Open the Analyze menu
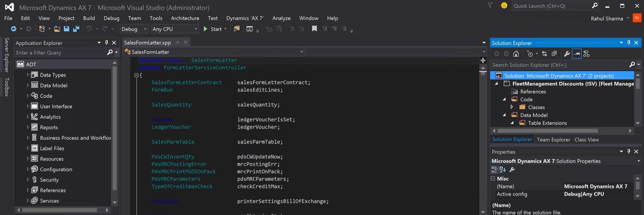This screenshot has width=644, height=215. click(281, 18)
